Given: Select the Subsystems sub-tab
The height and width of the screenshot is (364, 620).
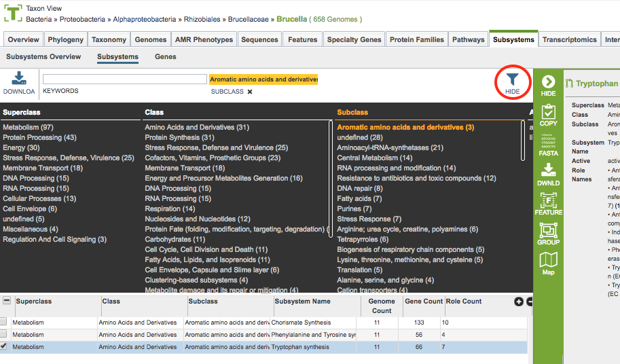Looking at the screenshot, I should coord(118,57).
